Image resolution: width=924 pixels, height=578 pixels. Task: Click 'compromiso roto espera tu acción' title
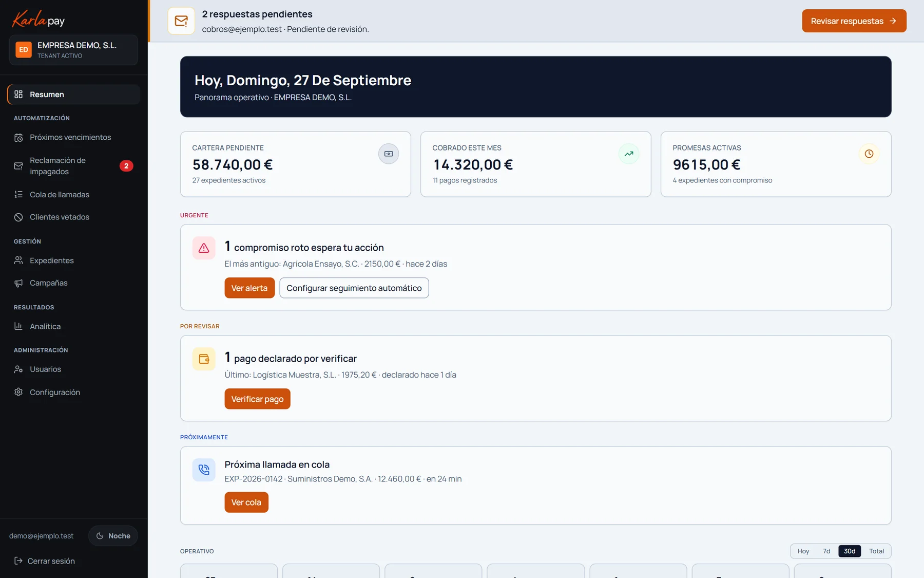(x=309, y=248)
